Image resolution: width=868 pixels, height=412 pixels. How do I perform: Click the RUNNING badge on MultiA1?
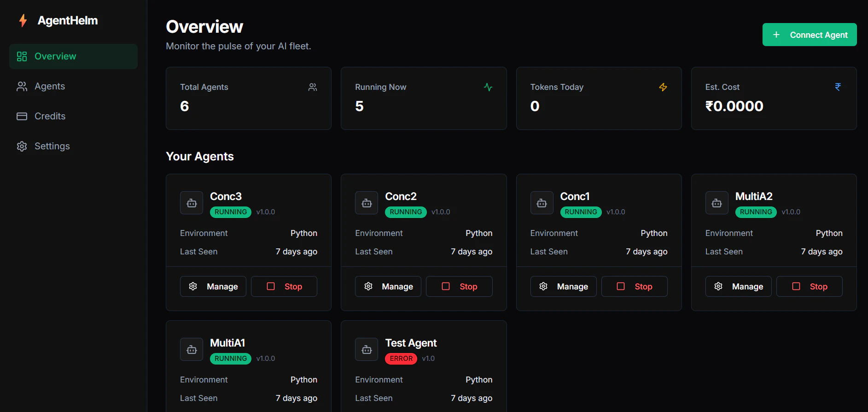231,359
